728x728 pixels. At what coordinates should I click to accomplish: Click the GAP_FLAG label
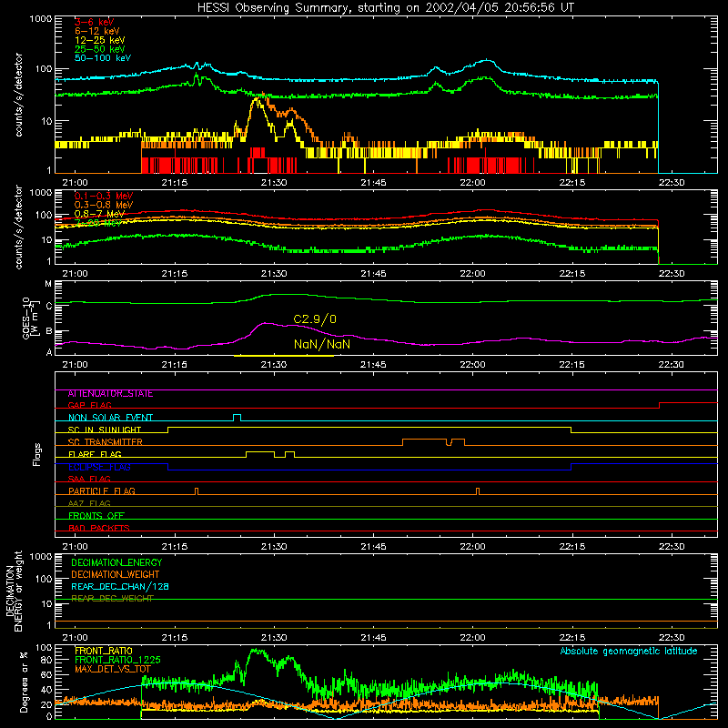pos(89,405)
